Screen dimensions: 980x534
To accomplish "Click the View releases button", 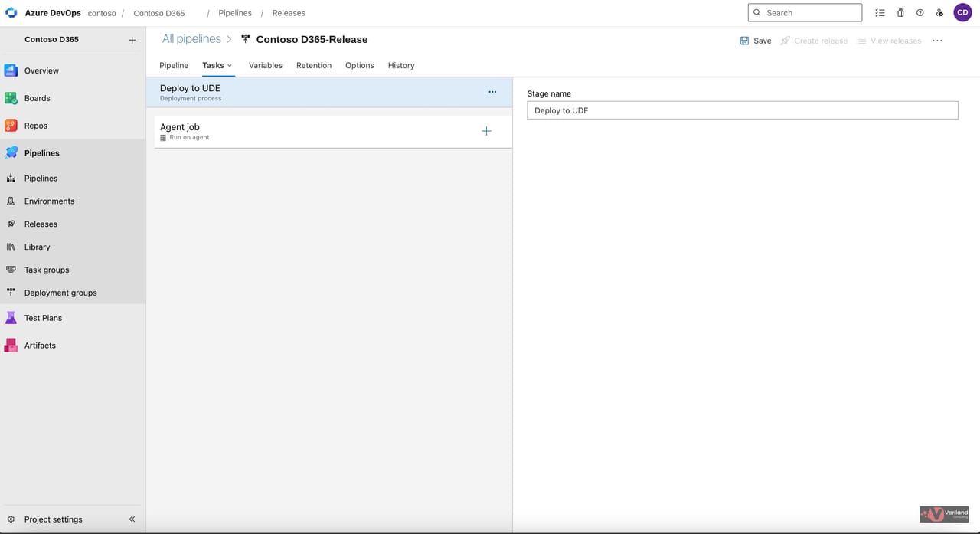I will tap(889, 41).
